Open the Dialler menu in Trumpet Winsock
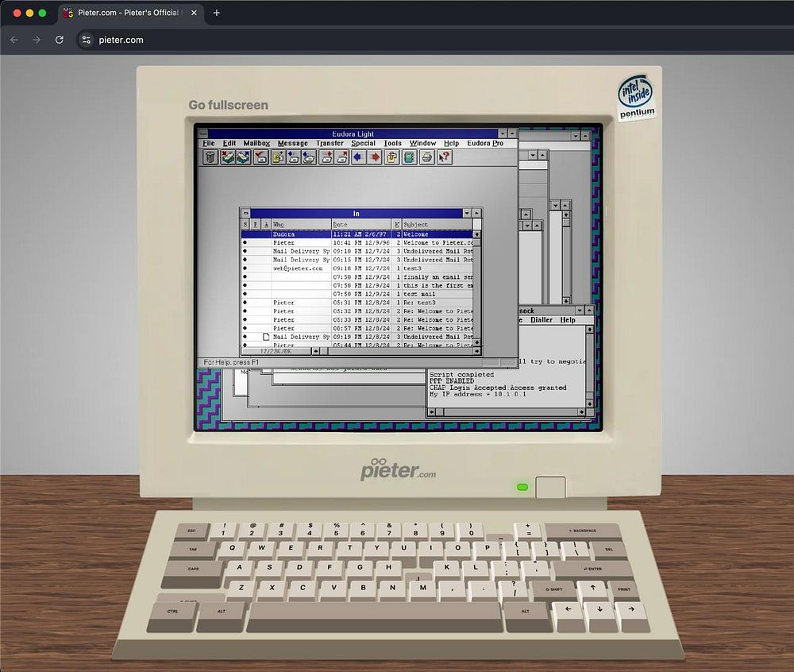 [x=542, y=320]
